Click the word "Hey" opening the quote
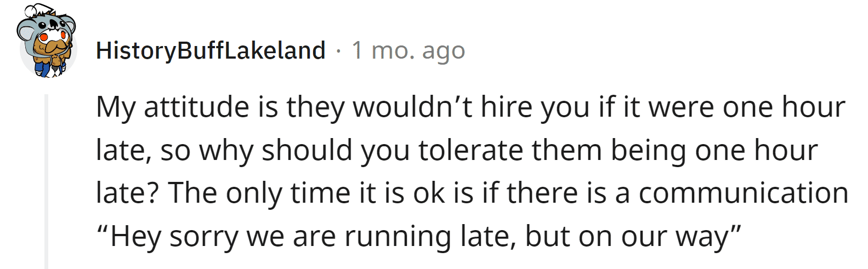 point(134,237)
